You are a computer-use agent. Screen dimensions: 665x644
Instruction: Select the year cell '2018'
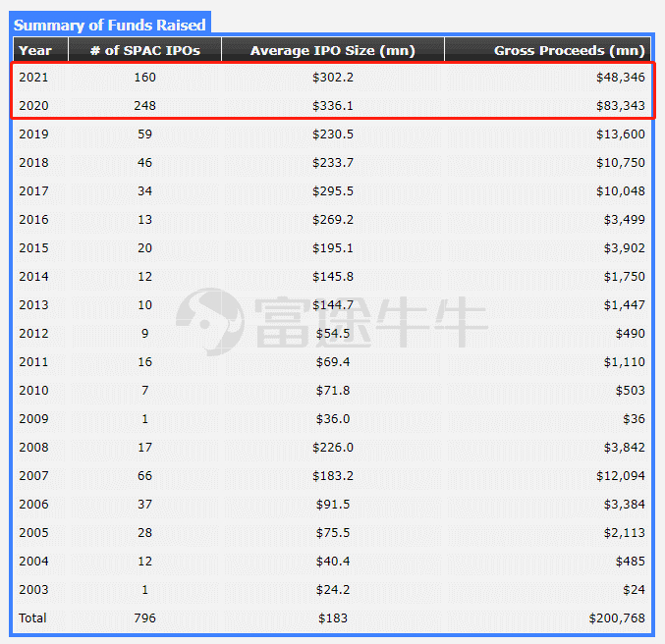[x=33, y=162]
